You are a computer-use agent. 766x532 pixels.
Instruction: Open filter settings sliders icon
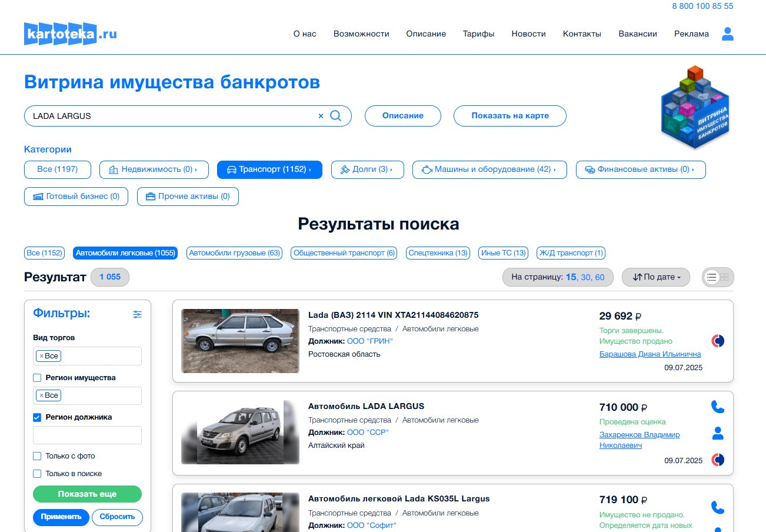point(137,314)
